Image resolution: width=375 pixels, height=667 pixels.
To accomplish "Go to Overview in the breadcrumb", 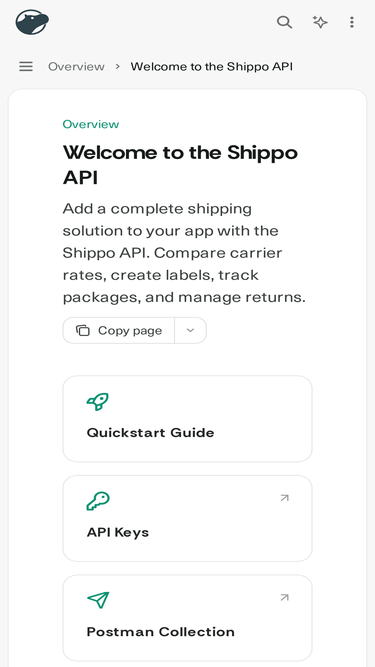I will [76, 67].
